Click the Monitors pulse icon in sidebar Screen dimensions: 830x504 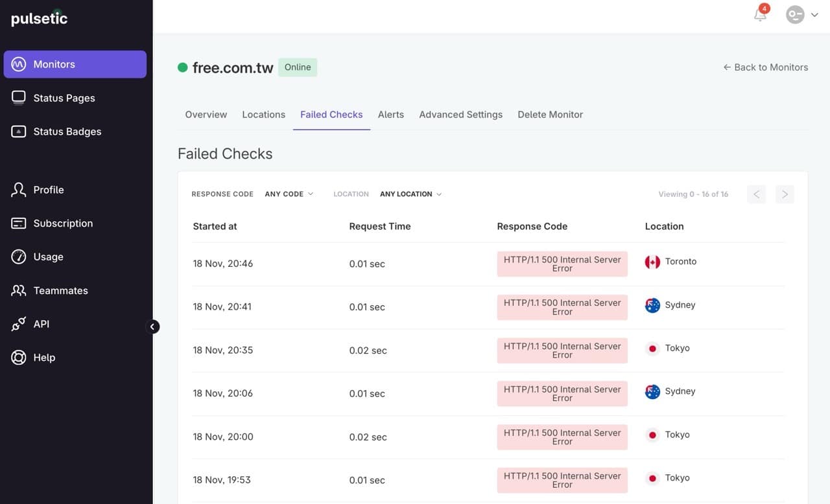pyautogui.click(x=19, y=64)
